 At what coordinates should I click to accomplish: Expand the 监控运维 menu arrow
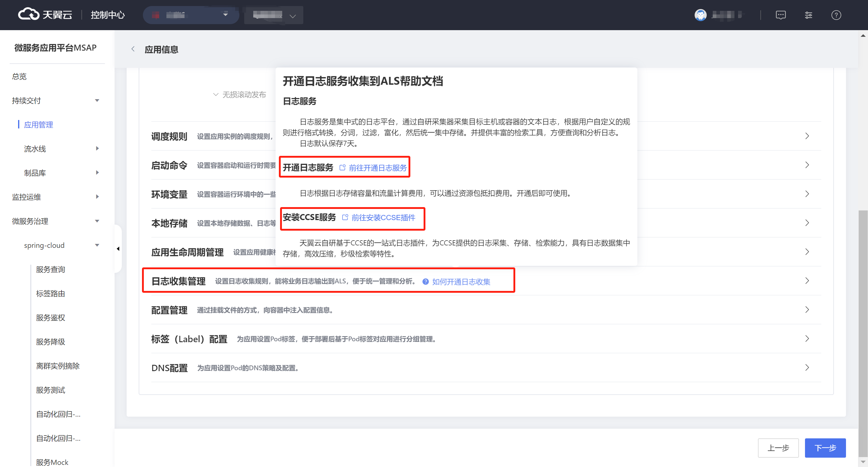97,197
